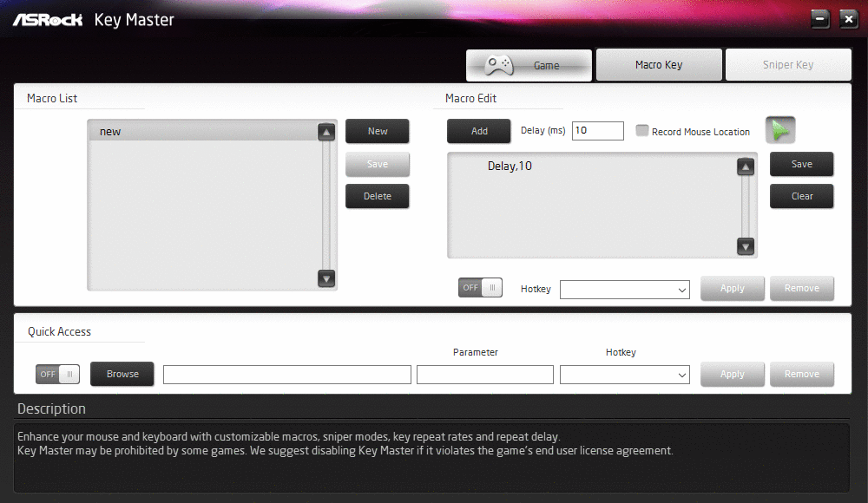Click the ASRock logo in title bar
Image resolution: width=868 pixels, height=503 pixels.
click(x=48, y=20)
